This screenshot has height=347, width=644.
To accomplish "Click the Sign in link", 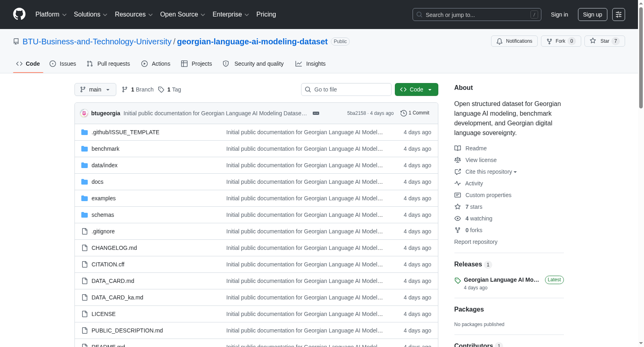I will tap(559, 15).
